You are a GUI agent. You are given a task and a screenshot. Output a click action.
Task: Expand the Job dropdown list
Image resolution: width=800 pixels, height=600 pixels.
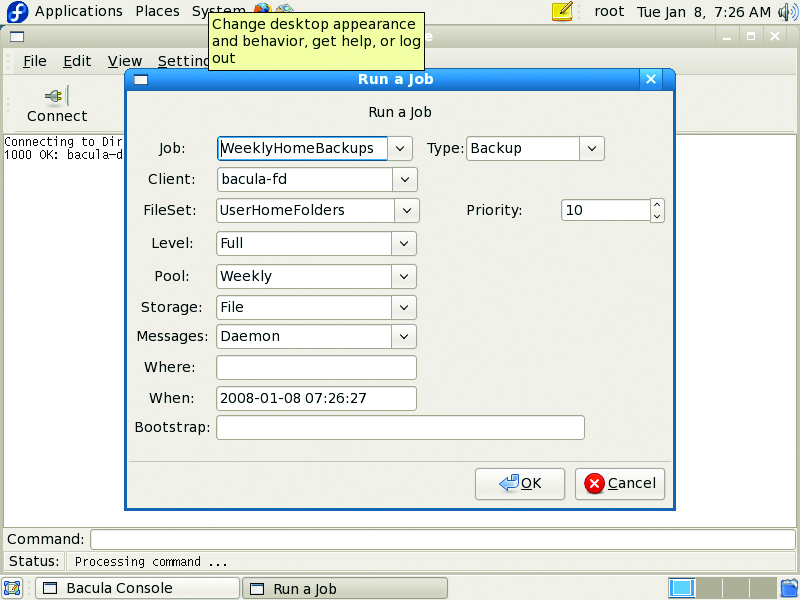[x=400, y=148]
